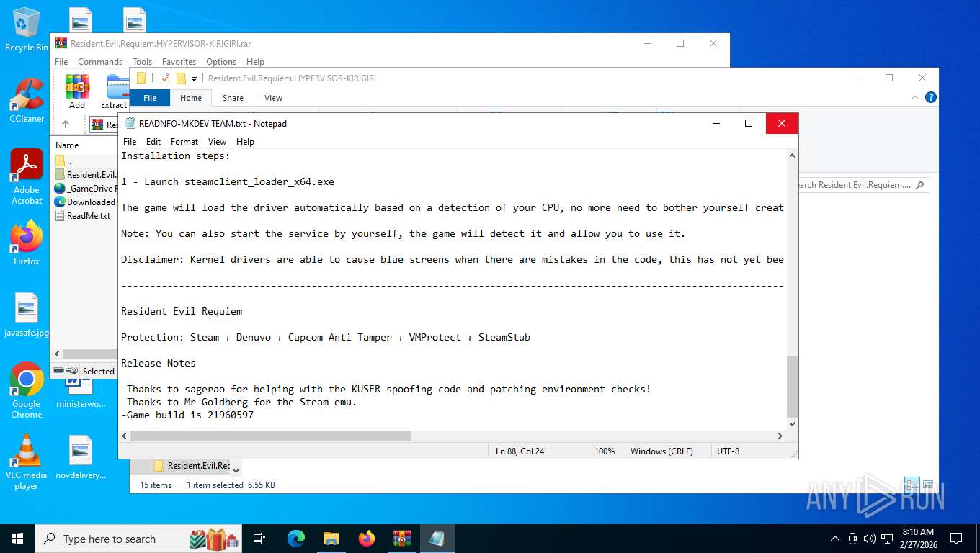The height and width of the screenshot is (553, 980).
Task: Click the Notepad vertical scrollbar thumb
Action: click(x=792, y=387)
